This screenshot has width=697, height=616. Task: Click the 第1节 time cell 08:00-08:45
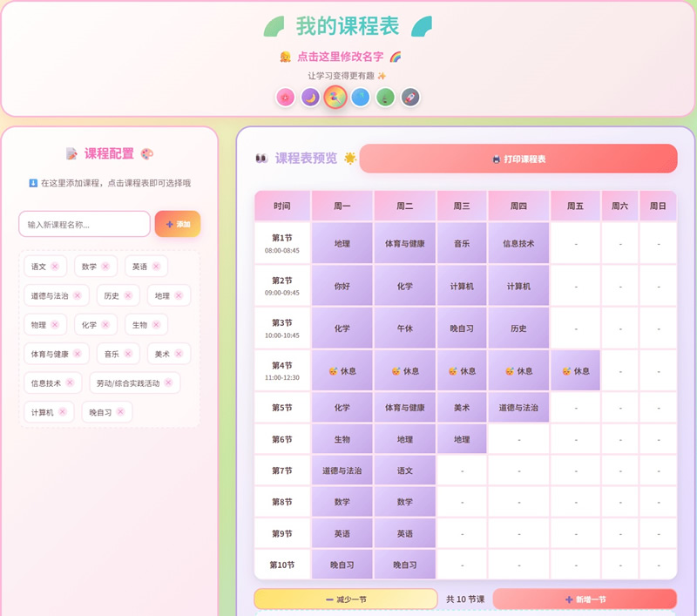click(282, 244)
